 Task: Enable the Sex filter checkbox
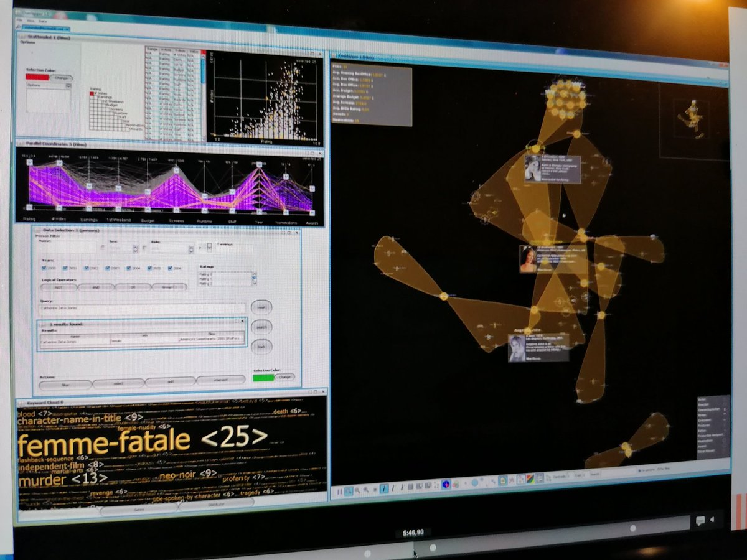pyautogui.click(x=103, y=247)
